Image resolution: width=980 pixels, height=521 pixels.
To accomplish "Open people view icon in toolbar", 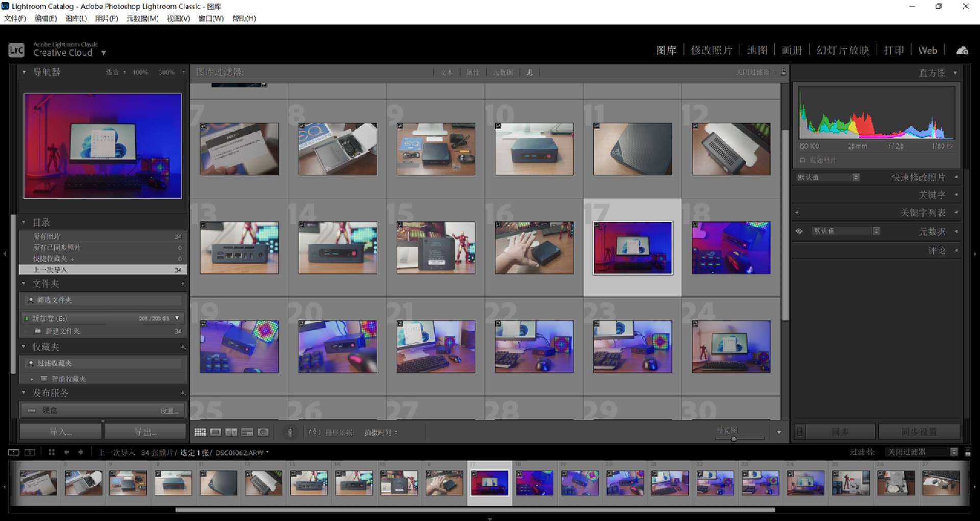I will point(263,432).
